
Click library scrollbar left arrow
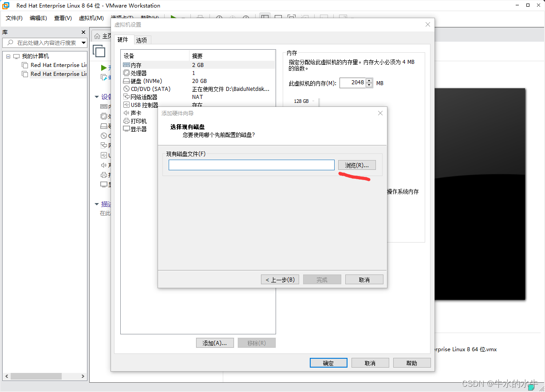pos(7,376)
